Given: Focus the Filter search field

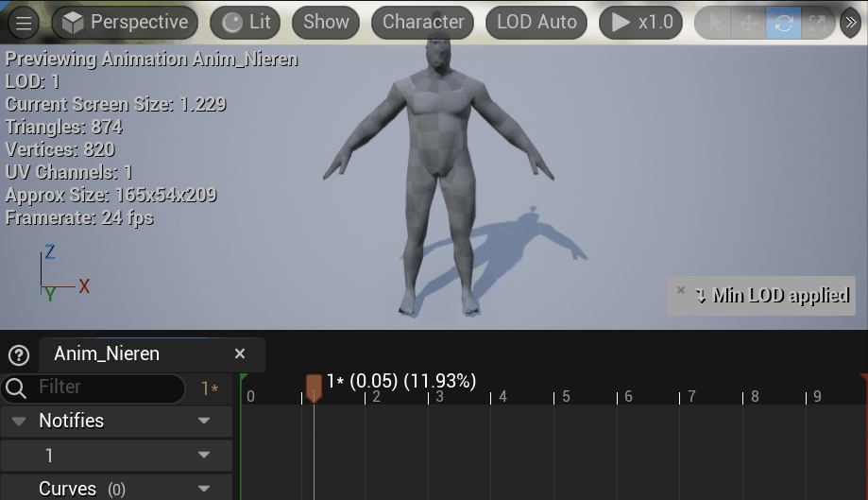Looking at the screenshot, I should pos(93,388).
